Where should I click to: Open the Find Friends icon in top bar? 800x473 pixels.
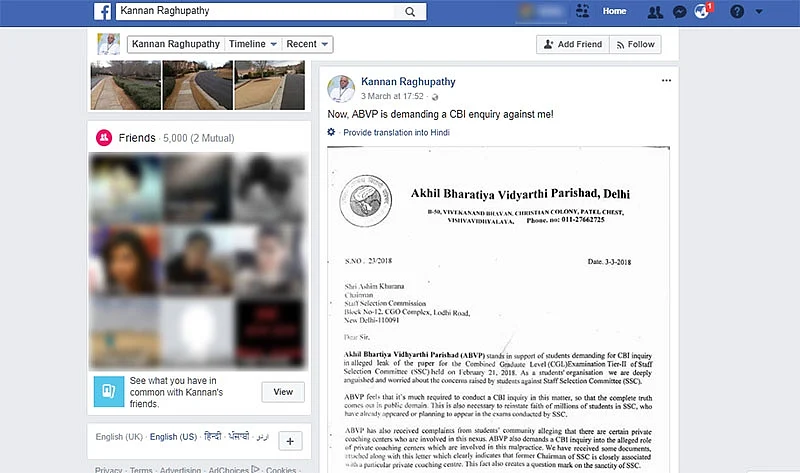tap(582, 11)
